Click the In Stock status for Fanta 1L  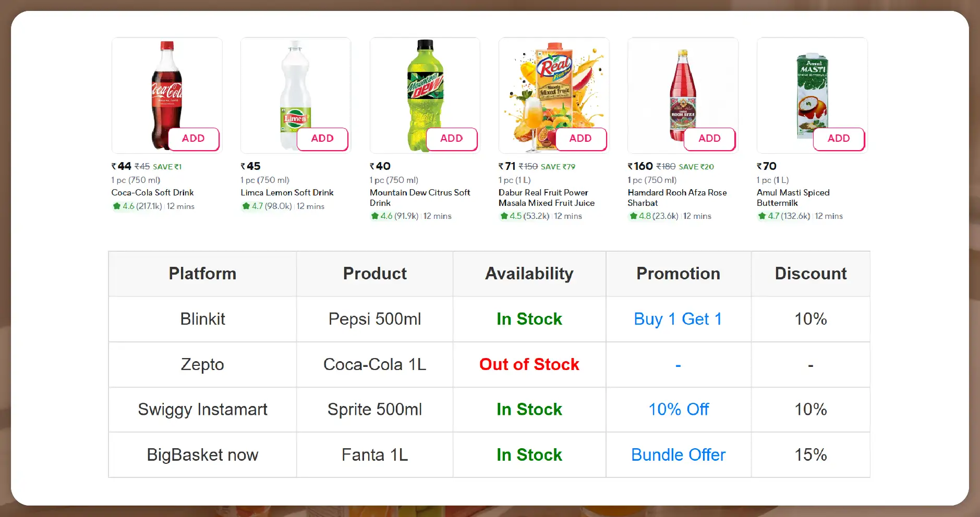529,454
